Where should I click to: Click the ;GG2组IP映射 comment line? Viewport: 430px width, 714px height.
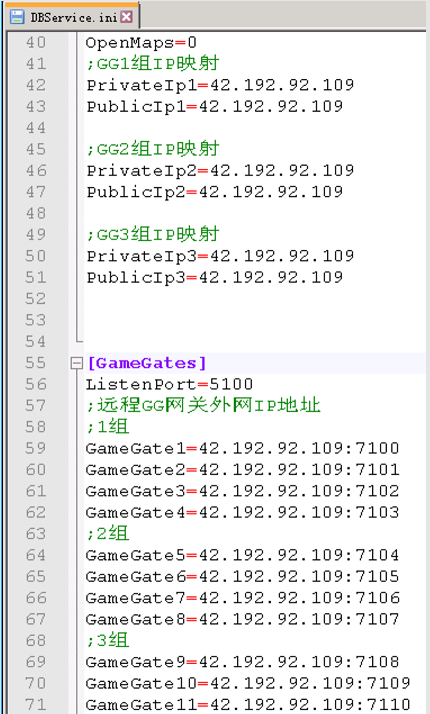click(x=153, y=149)
